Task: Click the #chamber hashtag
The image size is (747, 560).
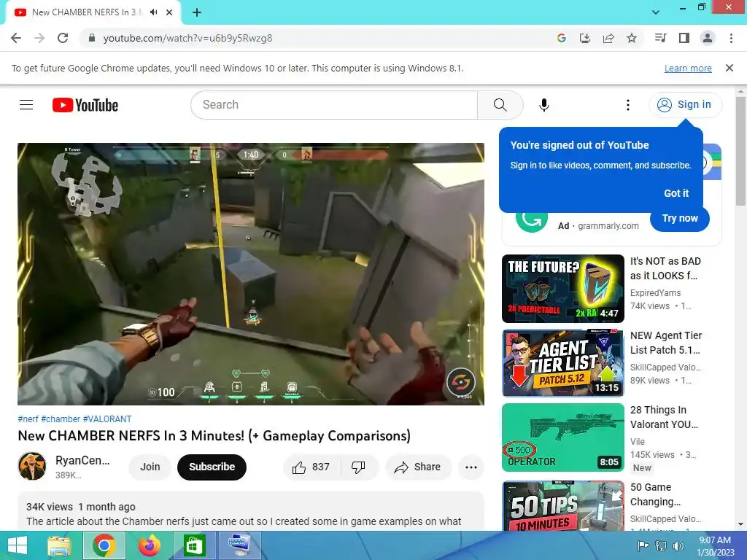Action: click(x=61, y=419)
